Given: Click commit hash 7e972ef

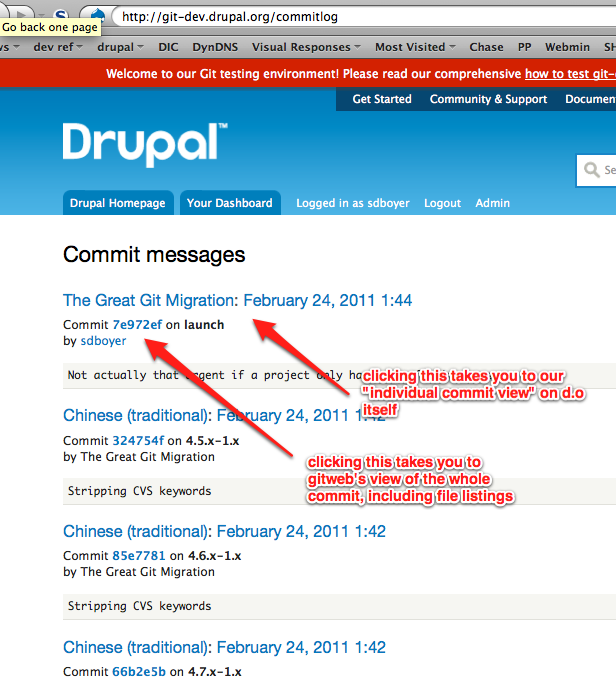Looking at the screenshot, I should tap(136, 325).
